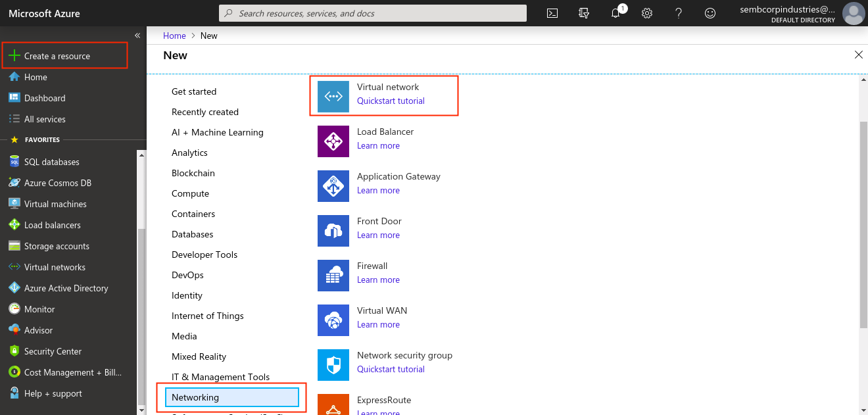Viewport: 868px width, 415px height.
Task: Click the Firewall tile icon
Action: pos(333,276)
